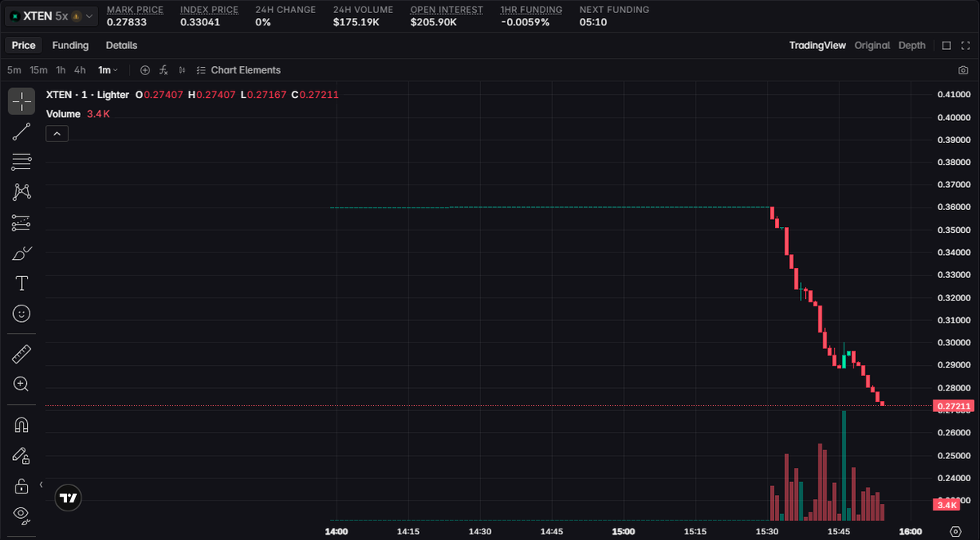Click the OPEN INTEREST label
Viewport: 980px width, 540px height.
(x=447, y=10)
